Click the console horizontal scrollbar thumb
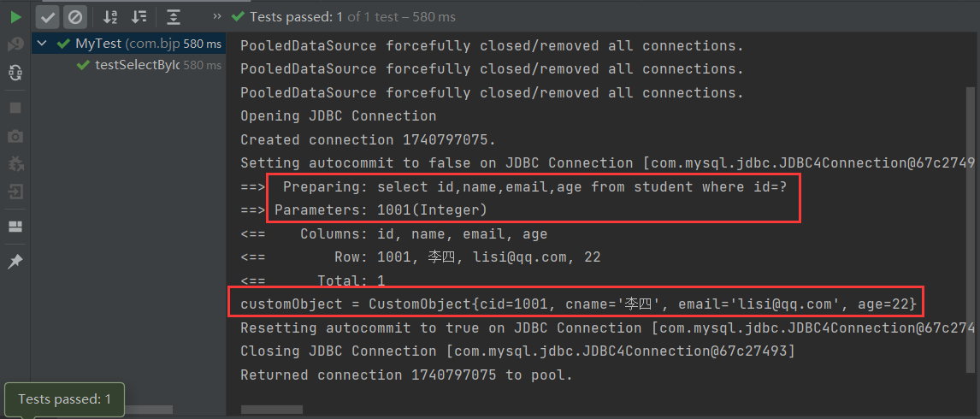 tap(272, 410)
